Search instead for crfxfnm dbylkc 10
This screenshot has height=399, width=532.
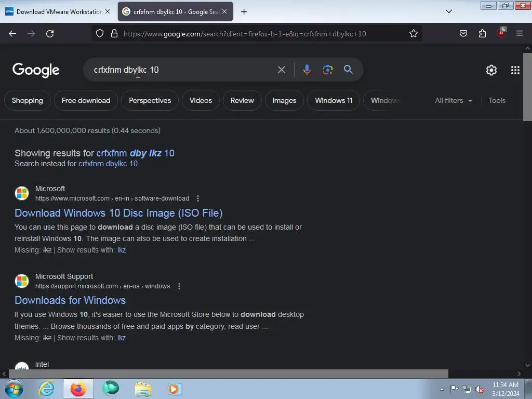coord(108,164)
